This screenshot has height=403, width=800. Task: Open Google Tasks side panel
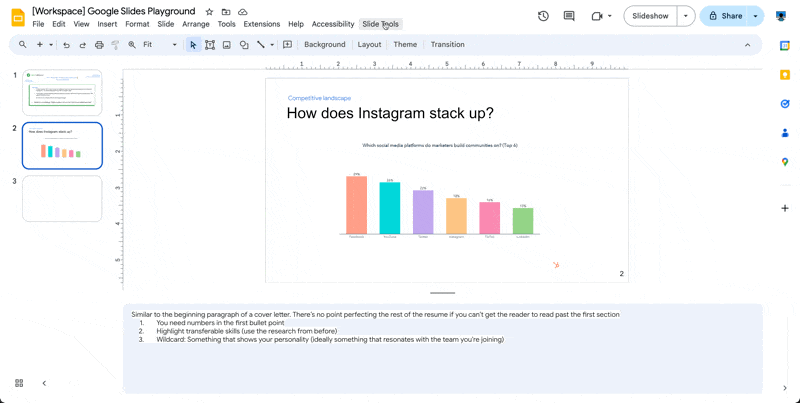[x=785, y=104]
